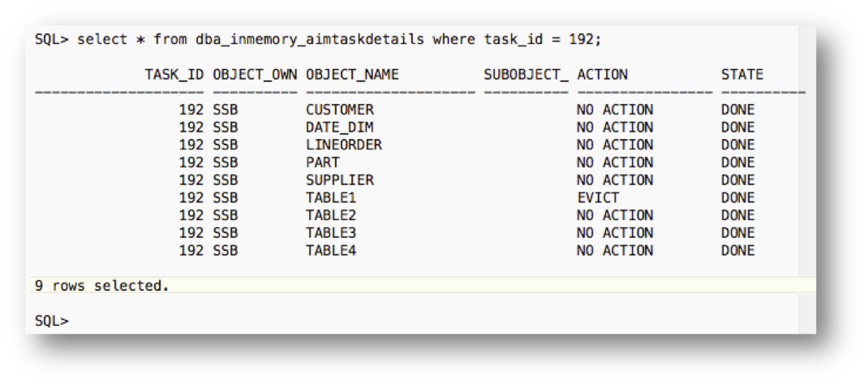Click NO ACTION in the CUSTOMER row
The image size is (868, 385).
tap(615, 110)
